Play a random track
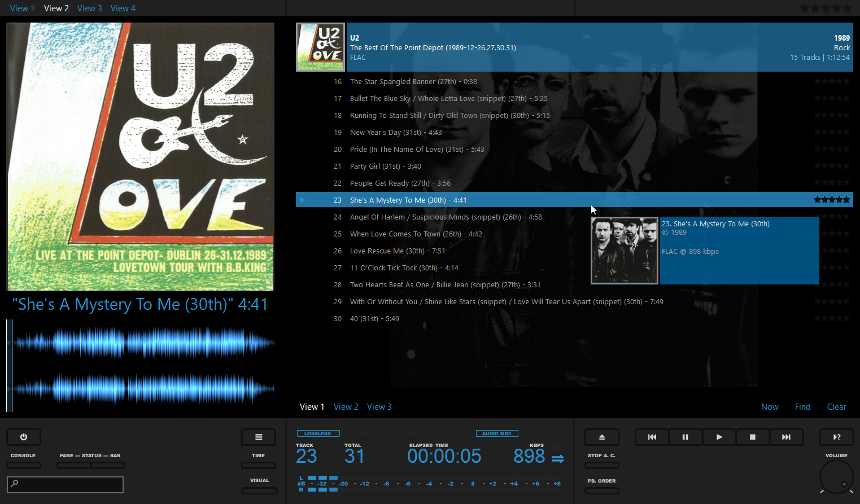This screenshot has width=860, height=504. click(x=837, y=437)
